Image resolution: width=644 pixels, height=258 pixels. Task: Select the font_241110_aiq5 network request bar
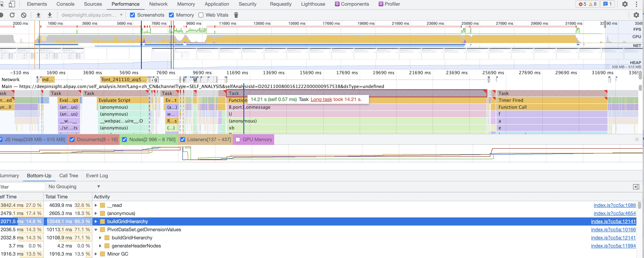[124, 80]
